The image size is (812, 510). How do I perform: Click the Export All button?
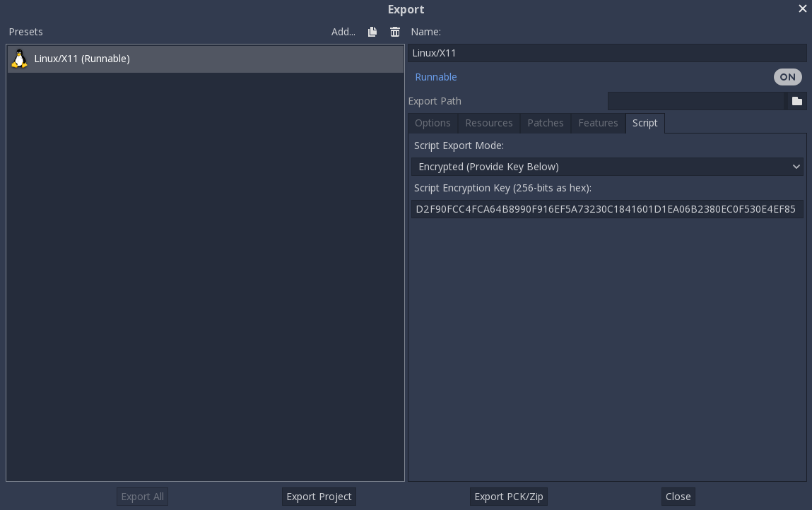142,497
